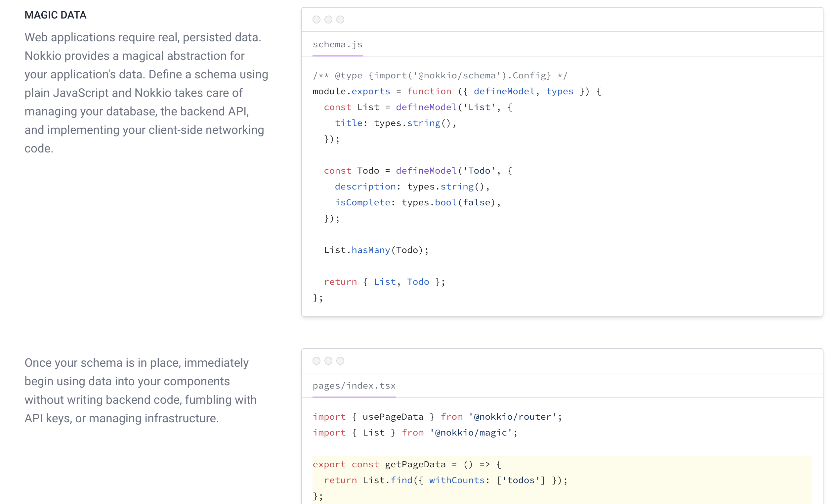Click the "@type {import('@nokkio/schema').Config}" comment line

tap(440, 75)
